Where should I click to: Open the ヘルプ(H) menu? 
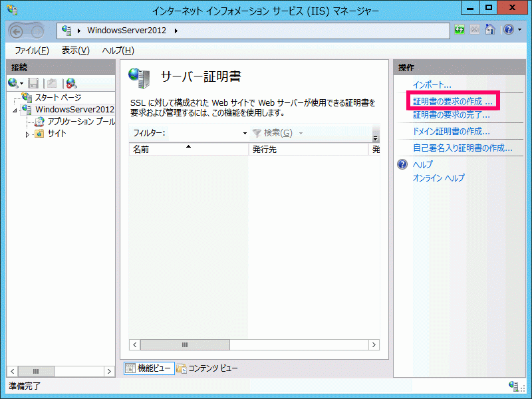[x=118, y=51]
